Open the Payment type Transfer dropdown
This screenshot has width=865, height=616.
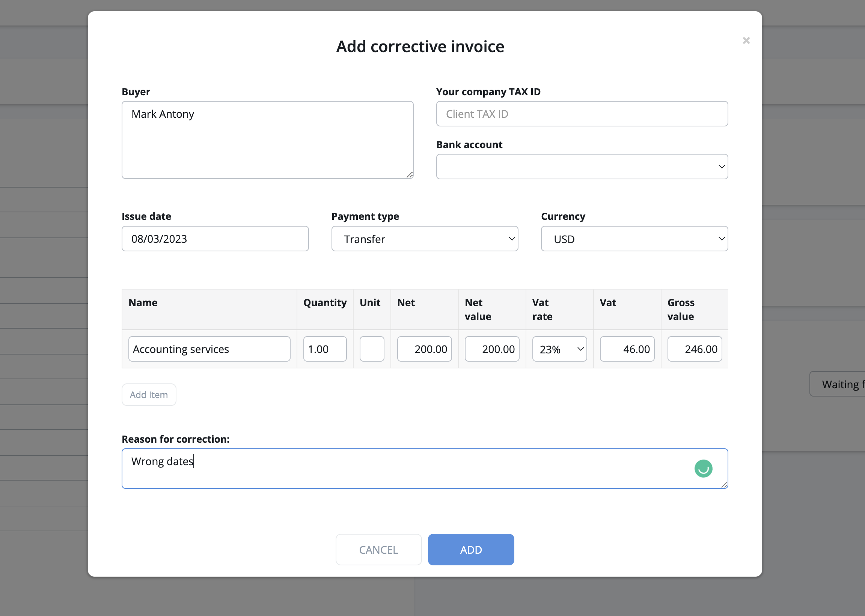(424, 239)
